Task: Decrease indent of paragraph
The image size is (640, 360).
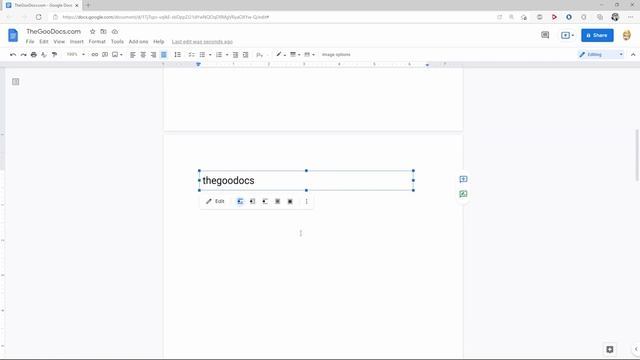Action: pos(235,55)
